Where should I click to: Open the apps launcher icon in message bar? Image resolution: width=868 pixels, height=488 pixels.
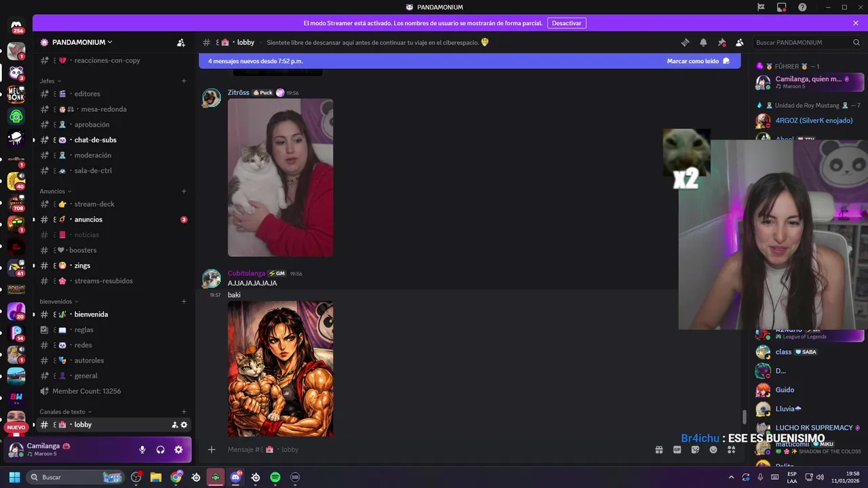[x=732, y=449]
